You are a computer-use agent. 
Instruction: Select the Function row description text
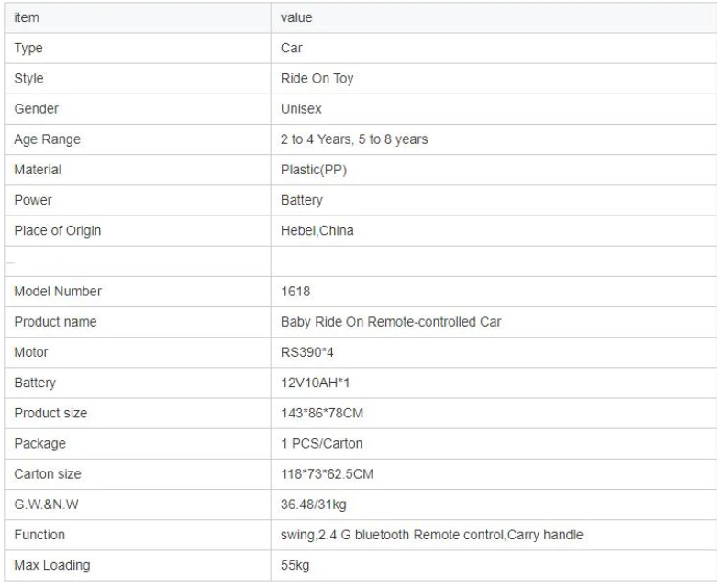click(x=432, y=535)
